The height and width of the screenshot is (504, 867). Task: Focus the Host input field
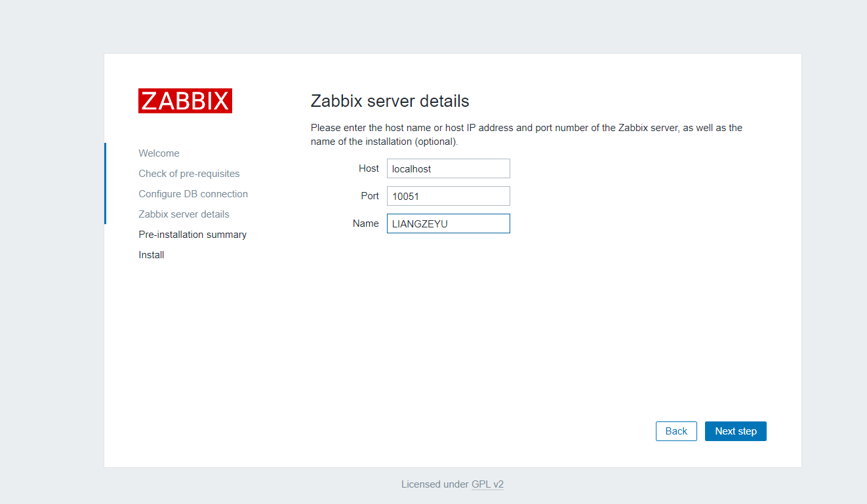pos(448,168)
